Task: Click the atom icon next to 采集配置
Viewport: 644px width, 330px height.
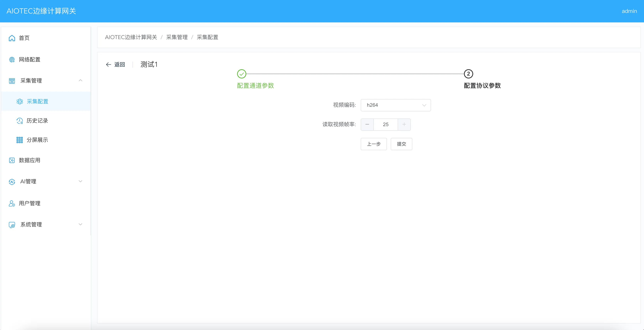Action: click(x=20, y=102)
